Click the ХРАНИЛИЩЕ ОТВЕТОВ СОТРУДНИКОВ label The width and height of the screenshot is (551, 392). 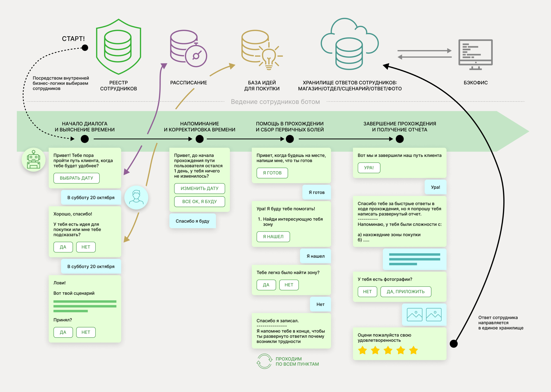tap(350, 86)
